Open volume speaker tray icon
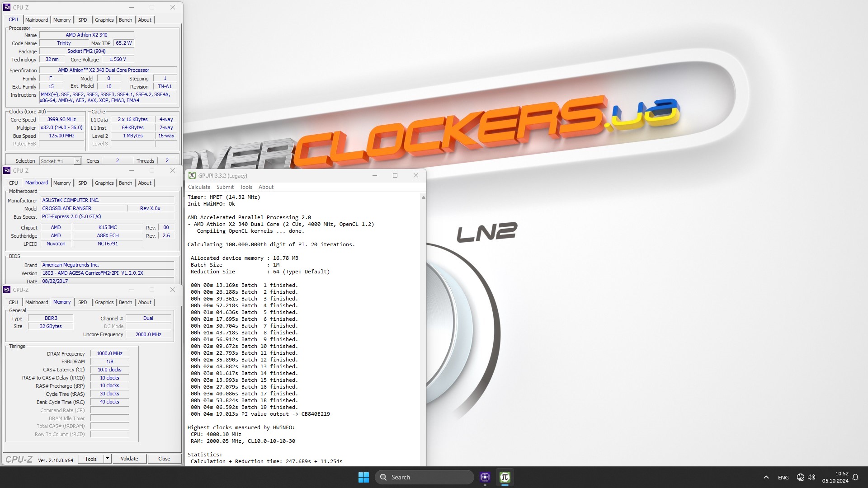 point(811,477)
